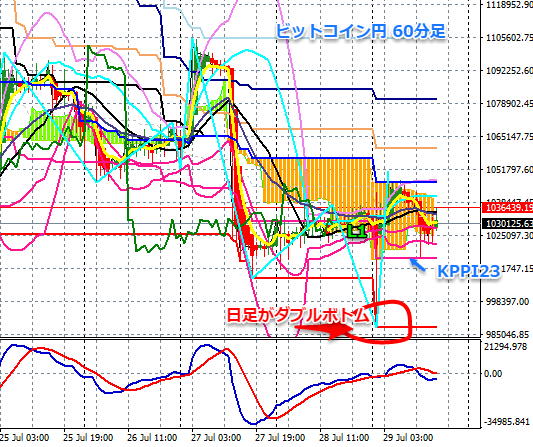Screen dimensions: 533x447
Task: Click time axis label 26 Jul 11:00
Action: (152, 437)
